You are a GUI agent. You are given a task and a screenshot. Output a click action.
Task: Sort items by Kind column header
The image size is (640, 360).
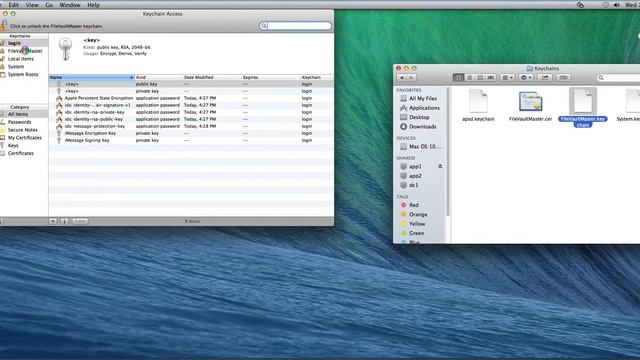tap(158, 77)
